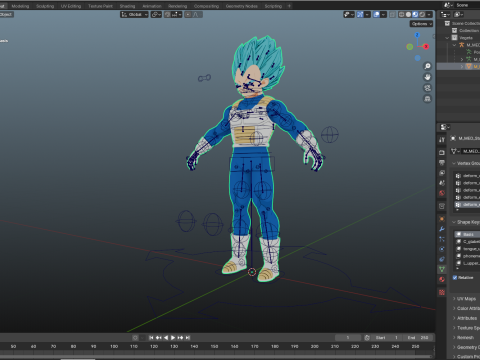Click the pan view hand icon
This screenshot has width=480, height=360.
427,77
